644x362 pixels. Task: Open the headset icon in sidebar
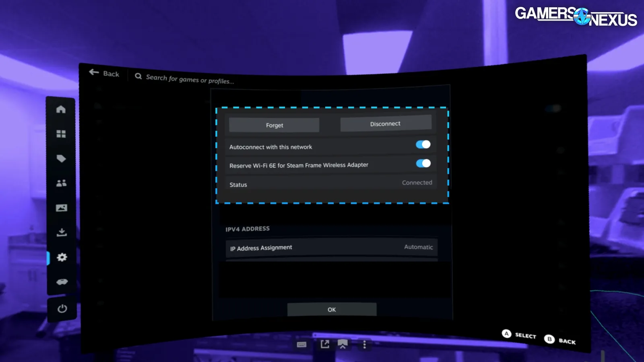click(x=62, y=282)
